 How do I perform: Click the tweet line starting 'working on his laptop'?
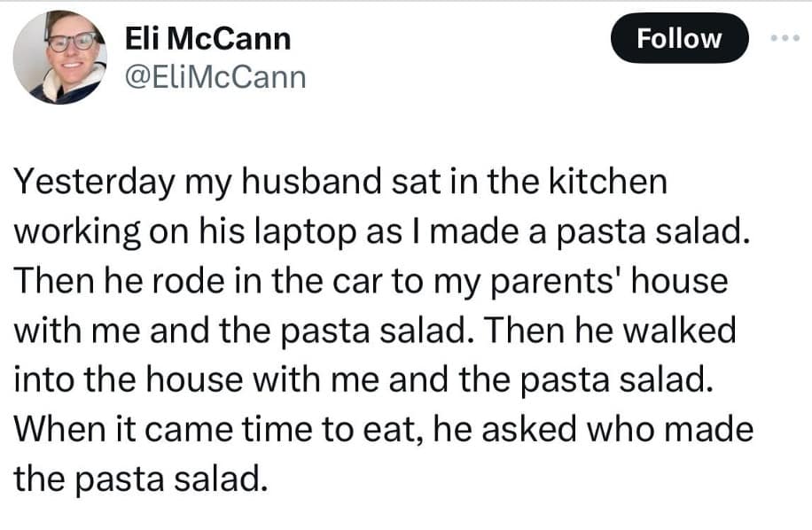click(x=382, y=232)
